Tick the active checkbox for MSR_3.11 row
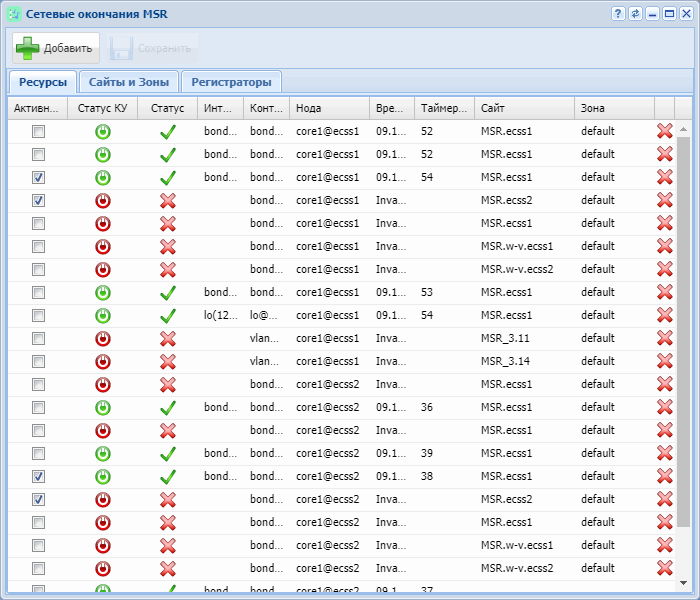 38,338
